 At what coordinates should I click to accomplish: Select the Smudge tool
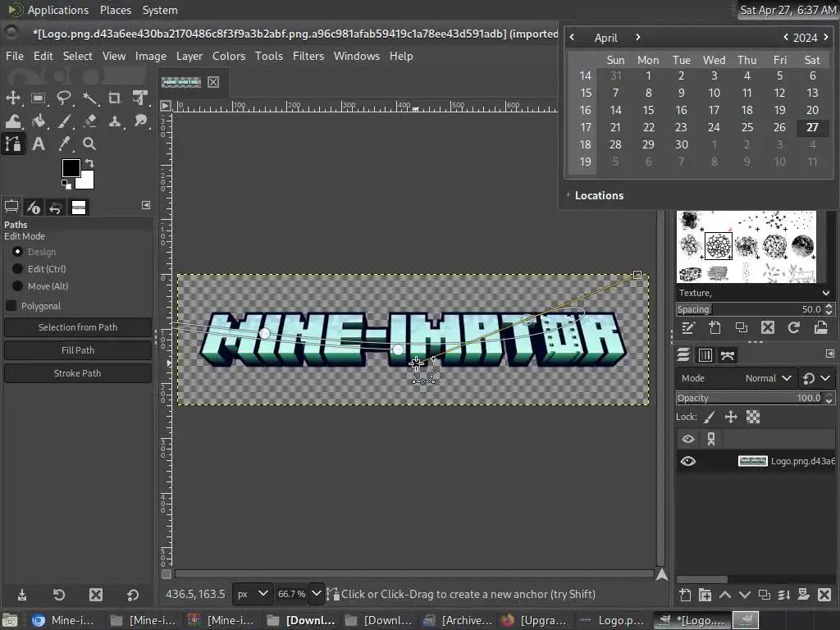click(140, 121)
